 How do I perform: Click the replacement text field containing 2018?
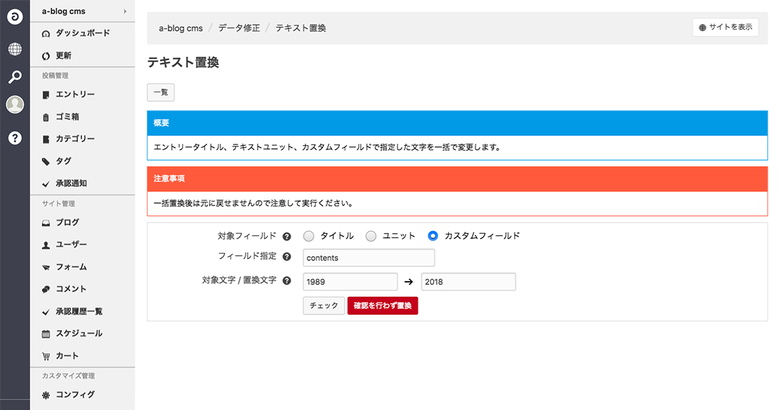click(468, 282)
